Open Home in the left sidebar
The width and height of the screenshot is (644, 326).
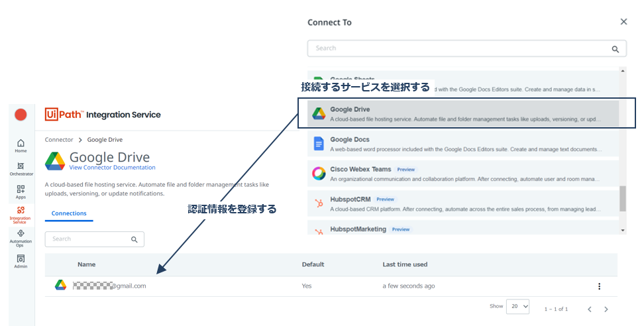click(x=21, y=145)
